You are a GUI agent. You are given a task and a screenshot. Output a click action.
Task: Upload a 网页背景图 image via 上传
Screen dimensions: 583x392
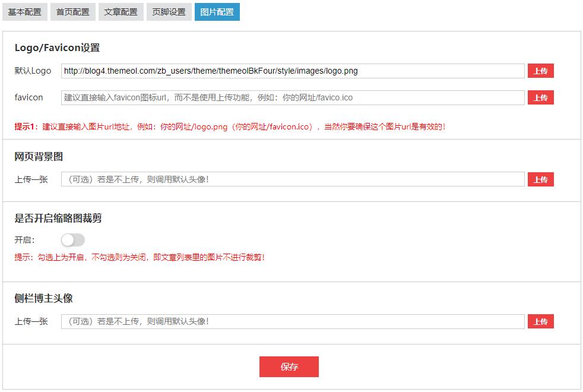click(540, 179)
